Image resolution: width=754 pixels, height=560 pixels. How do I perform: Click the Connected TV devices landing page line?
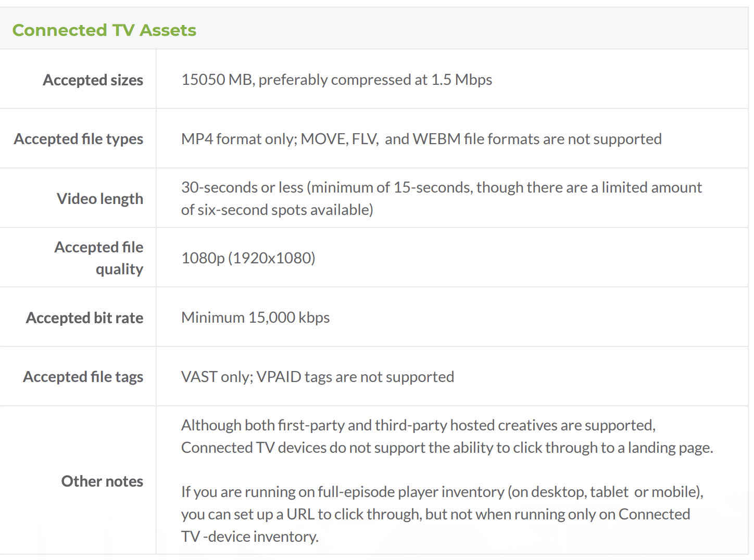(x=447, y=448)
